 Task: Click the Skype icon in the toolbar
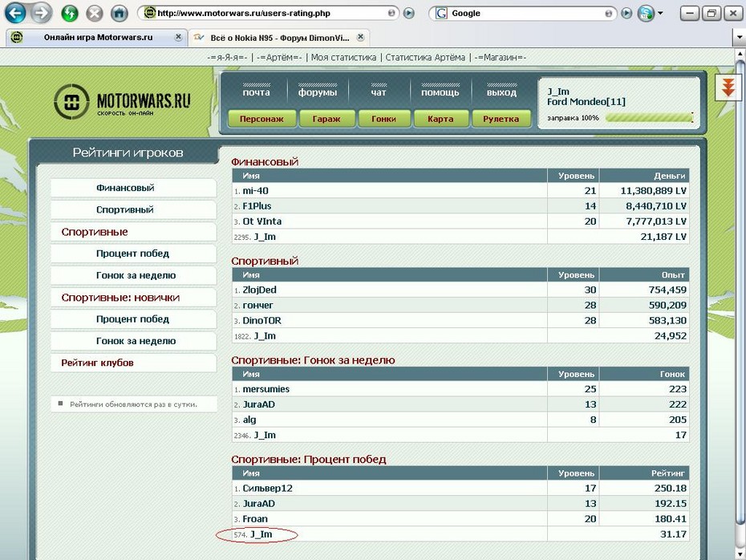(646, 14)
